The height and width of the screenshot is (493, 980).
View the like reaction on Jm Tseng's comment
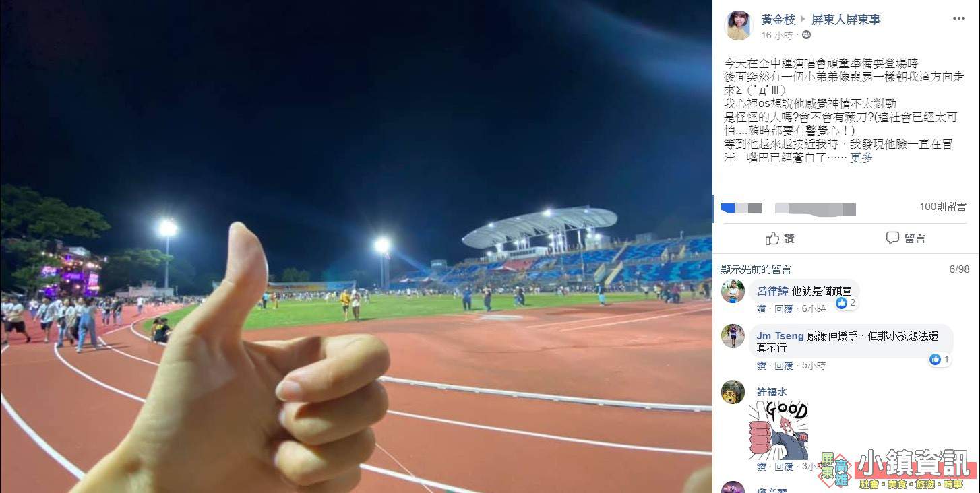(x=940, y=360)
